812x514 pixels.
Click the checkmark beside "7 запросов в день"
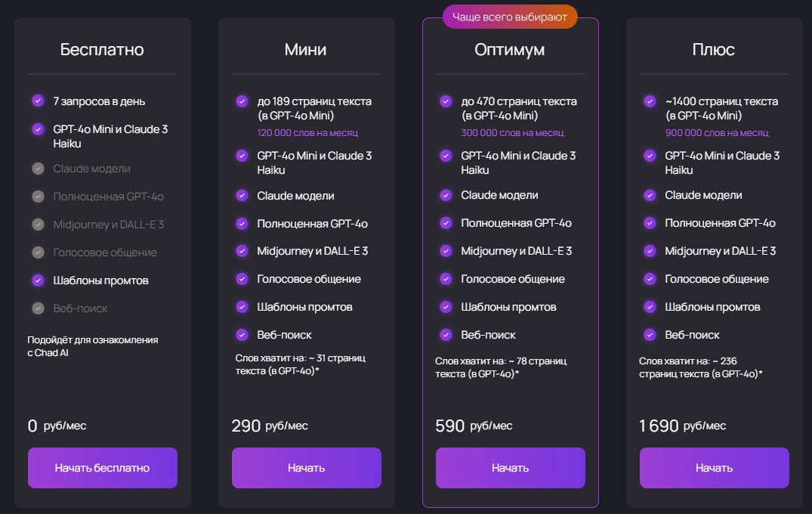tap(38, 101)
